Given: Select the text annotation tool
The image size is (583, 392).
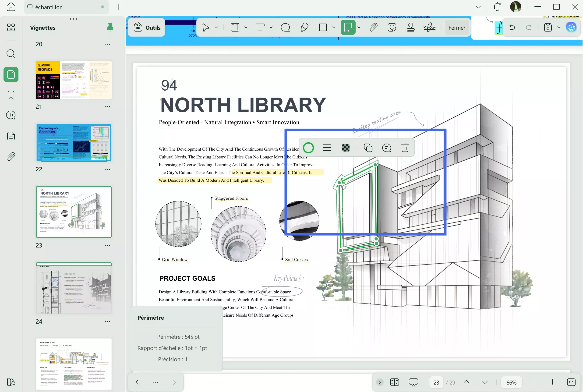Looking at the screenshot, I should pos(260,27).
